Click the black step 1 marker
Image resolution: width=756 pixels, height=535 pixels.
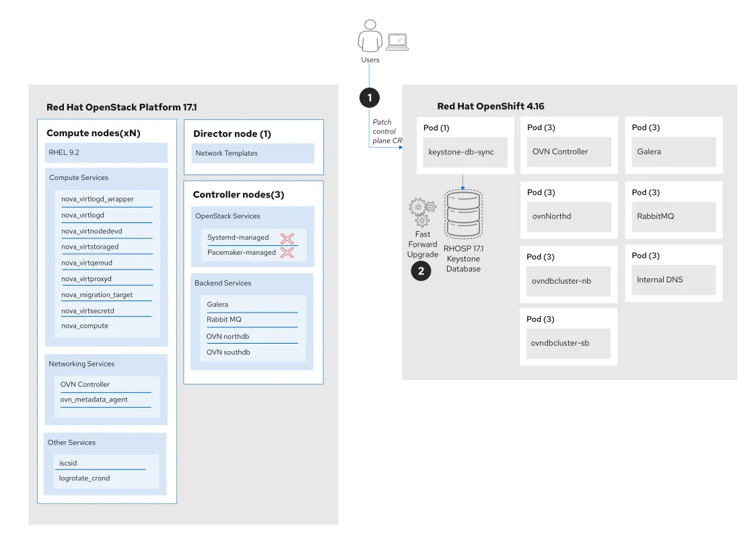369,97
